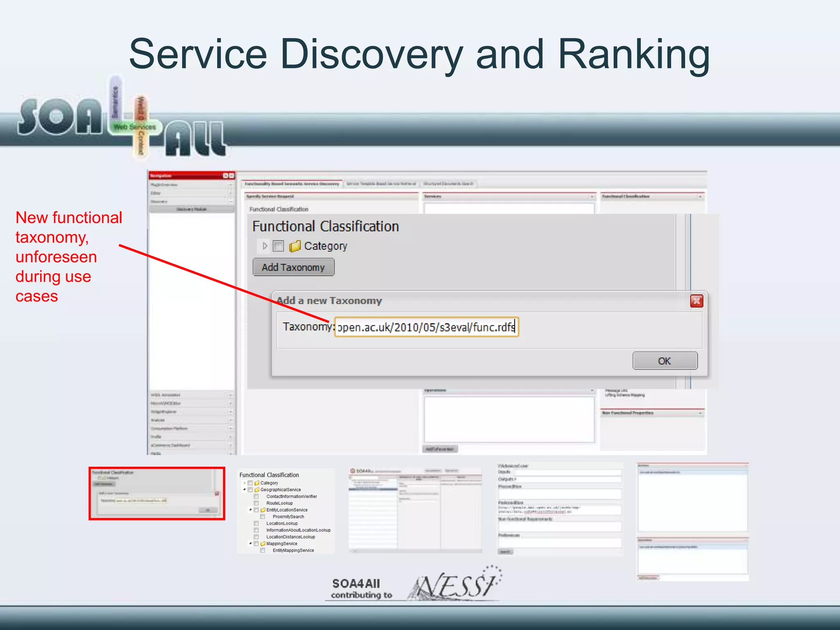Click the GeographicalService folder icon

point(257,490)
